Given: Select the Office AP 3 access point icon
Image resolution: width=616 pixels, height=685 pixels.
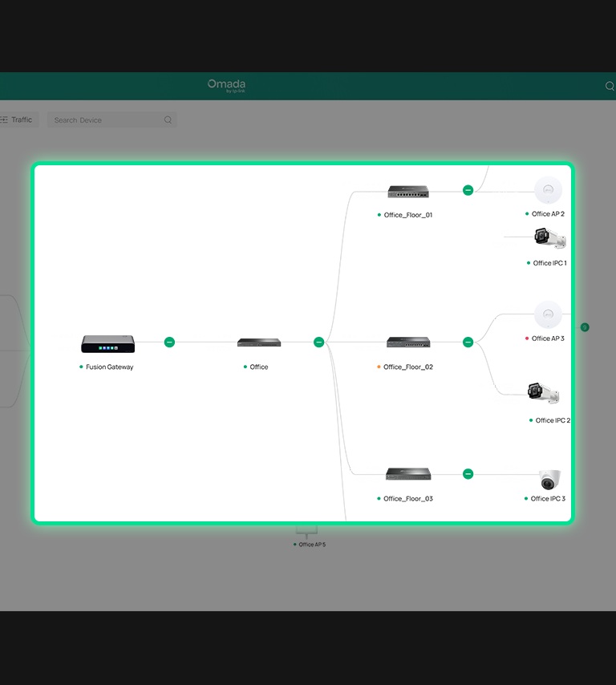Looking at the screenshot, I should click(548, 314).
